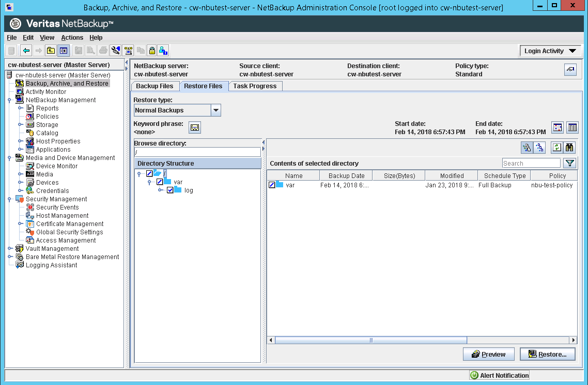The height and width of the screenshot is (385, 588).
Task: Click the funnel filter icon beside Search
Action: click(569, 163)
